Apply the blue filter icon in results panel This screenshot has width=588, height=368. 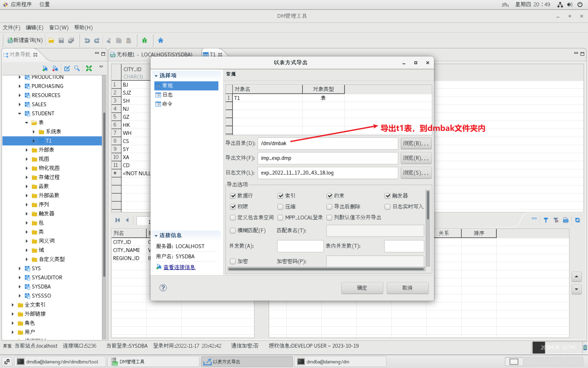tap(546, 220)
